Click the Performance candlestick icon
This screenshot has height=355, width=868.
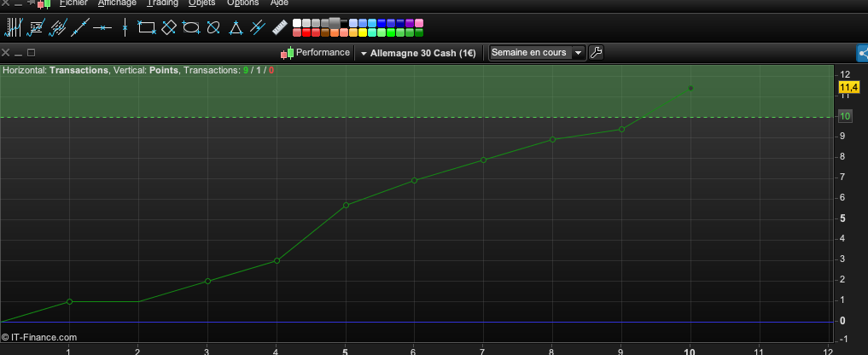(288, 53)
